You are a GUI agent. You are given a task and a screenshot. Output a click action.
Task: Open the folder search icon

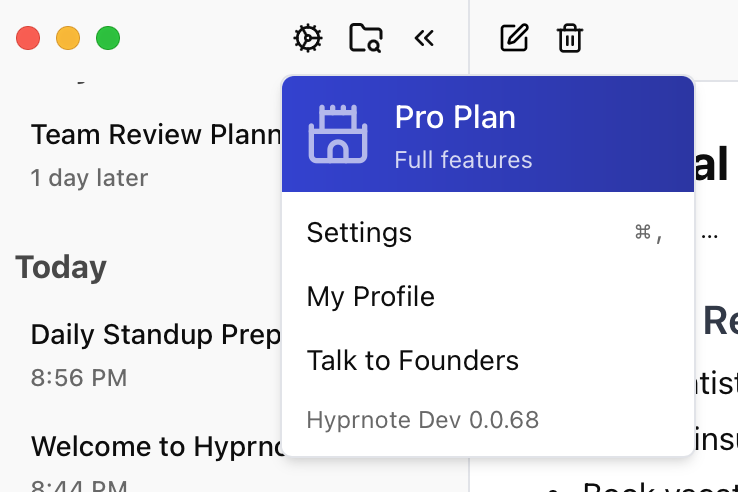(366, 38)
